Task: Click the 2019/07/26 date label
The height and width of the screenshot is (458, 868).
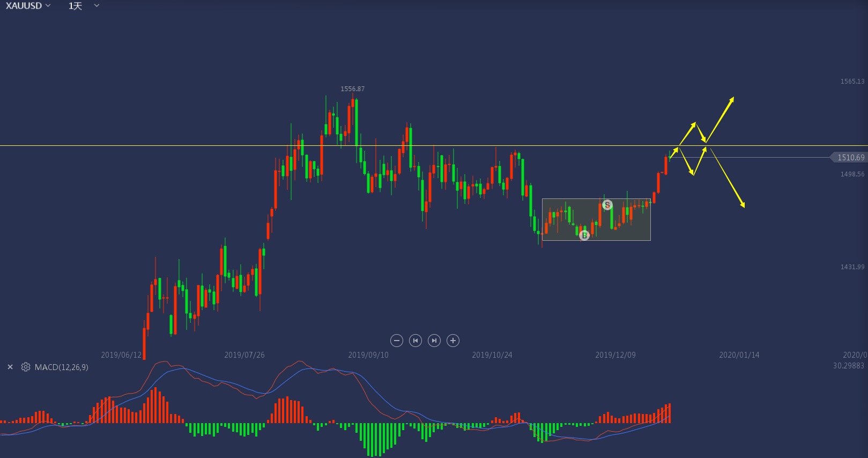Action: 244,355
